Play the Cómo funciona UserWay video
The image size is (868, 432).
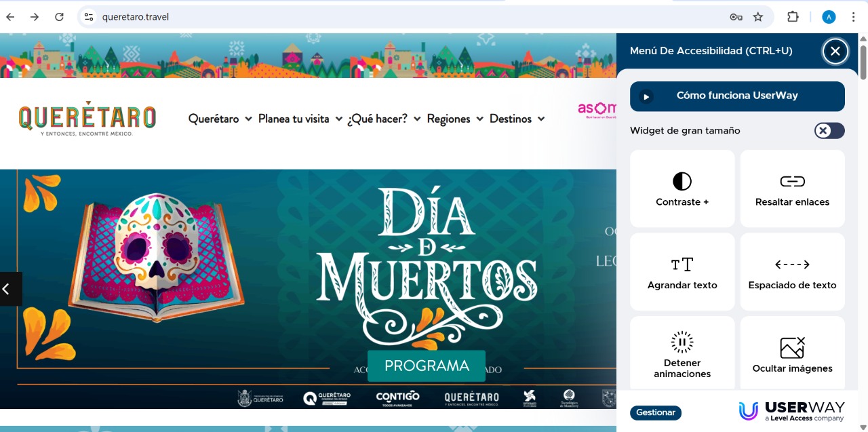click(x=737, y=96)
